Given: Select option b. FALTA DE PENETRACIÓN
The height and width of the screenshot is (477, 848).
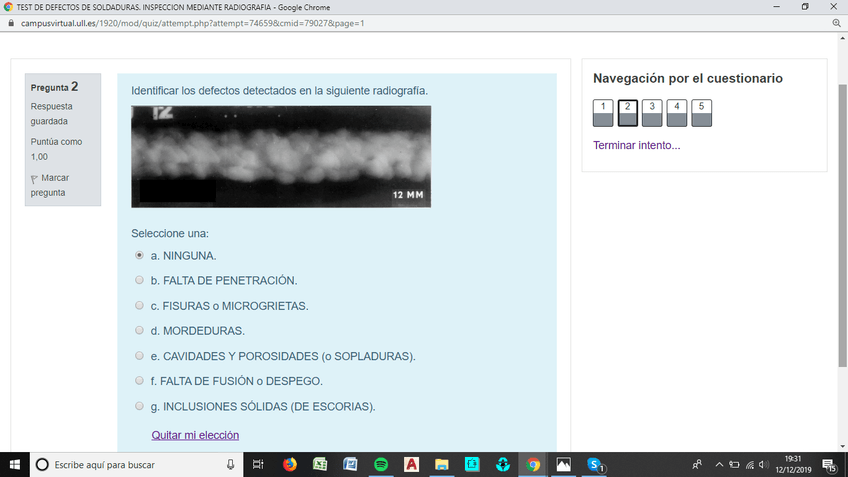Looking at the screenshot, I should click(140, 281).
